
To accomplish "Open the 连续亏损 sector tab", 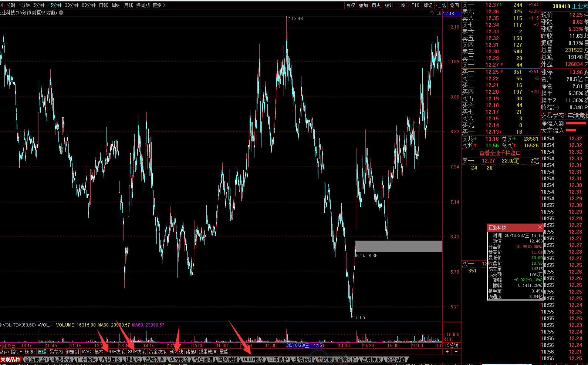I will (x=347, y=359).
